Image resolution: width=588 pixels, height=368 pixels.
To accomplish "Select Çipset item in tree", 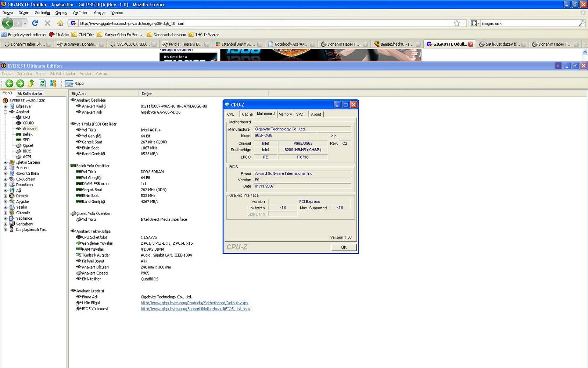I will tap(28, 145).
